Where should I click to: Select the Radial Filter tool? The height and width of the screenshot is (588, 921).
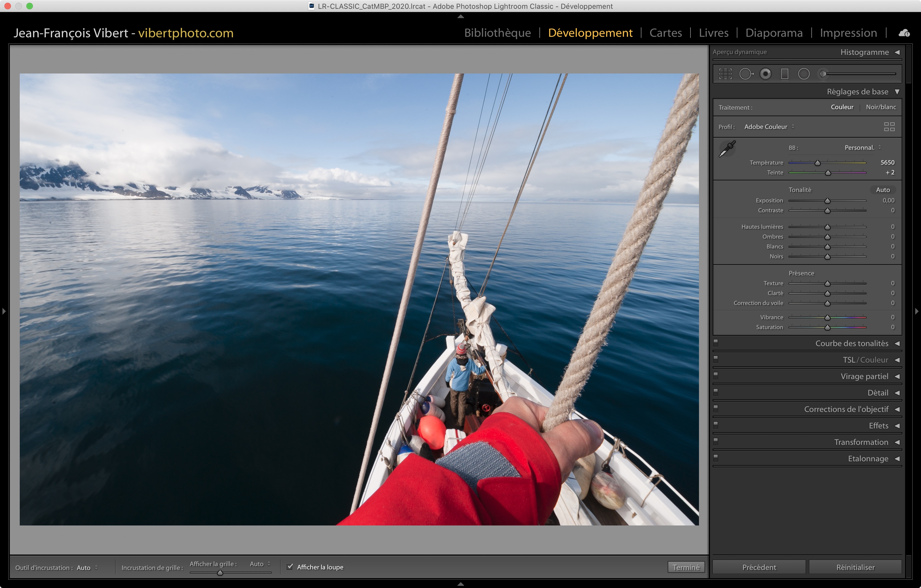point(804,74)
